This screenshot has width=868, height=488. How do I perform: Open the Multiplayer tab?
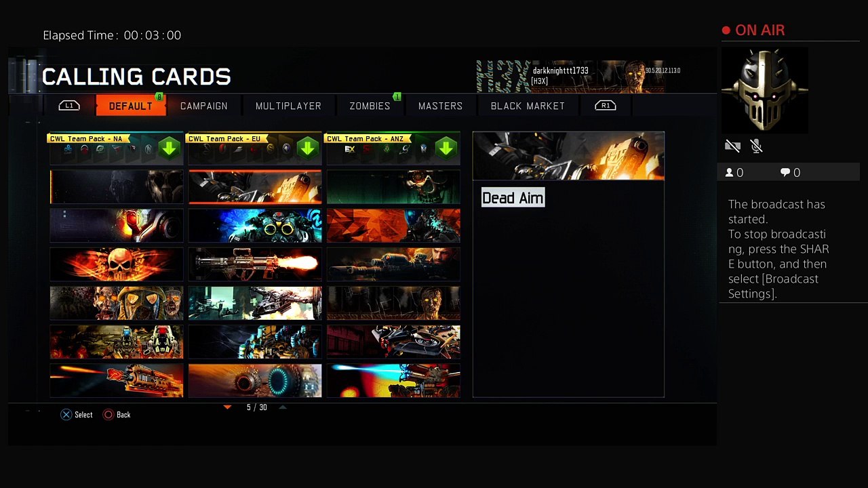[288, 106]
